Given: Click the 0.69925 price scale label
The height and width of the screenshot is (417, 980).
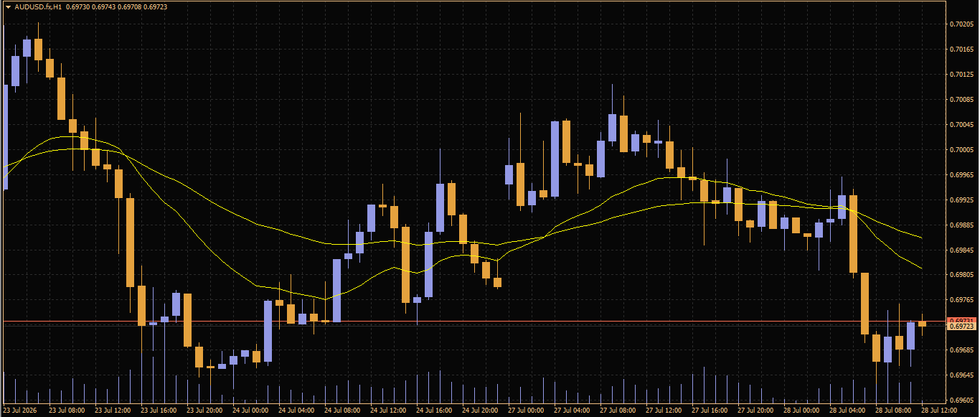Looking at the screenshot, I should tap(961, 200).
